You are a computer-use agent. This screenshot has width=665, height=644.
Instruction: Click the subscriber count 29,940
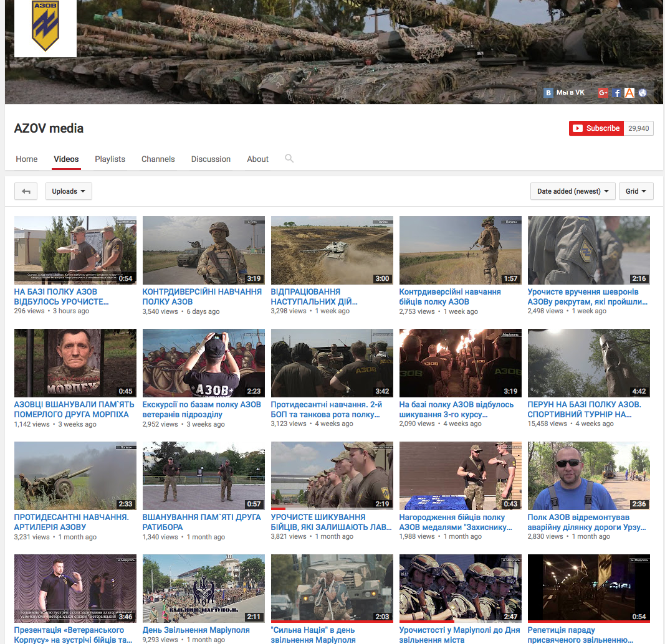pos(638,128)
